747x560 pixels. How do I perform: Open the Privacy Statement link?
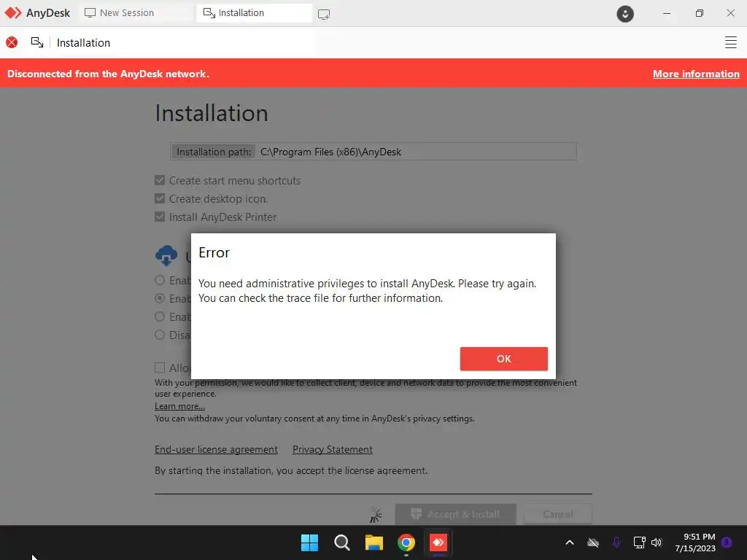pos(333,449)
